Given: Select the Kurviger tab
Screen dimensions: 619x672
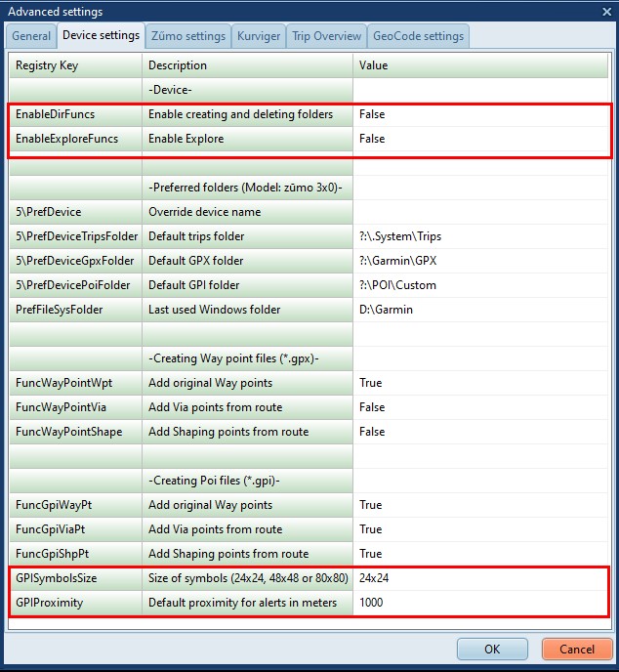Looking at the screenshot, I should coord(259,36).
